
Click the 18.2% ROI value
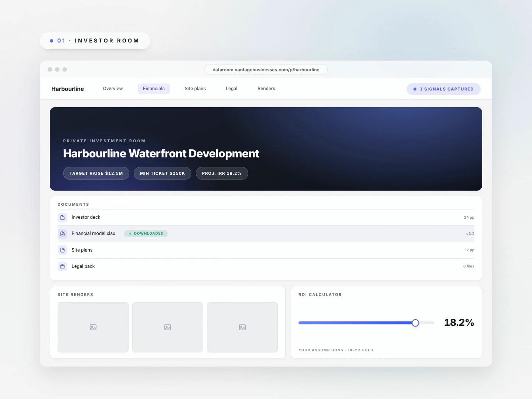[459, 323]
